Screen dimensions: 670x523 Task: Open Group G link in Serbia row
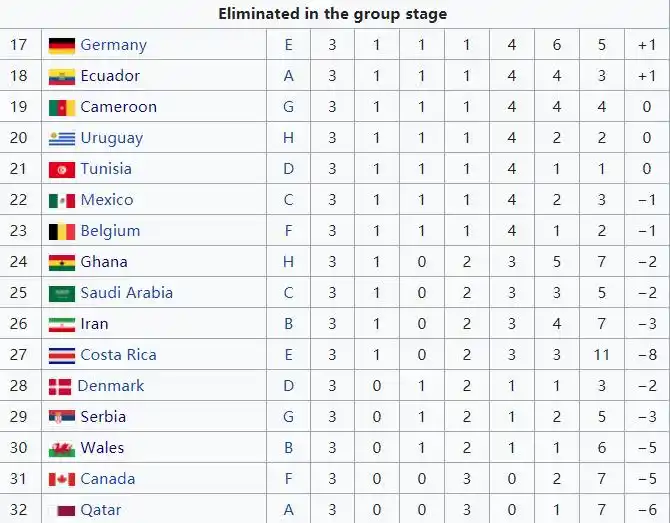click(x=288, y=417)
